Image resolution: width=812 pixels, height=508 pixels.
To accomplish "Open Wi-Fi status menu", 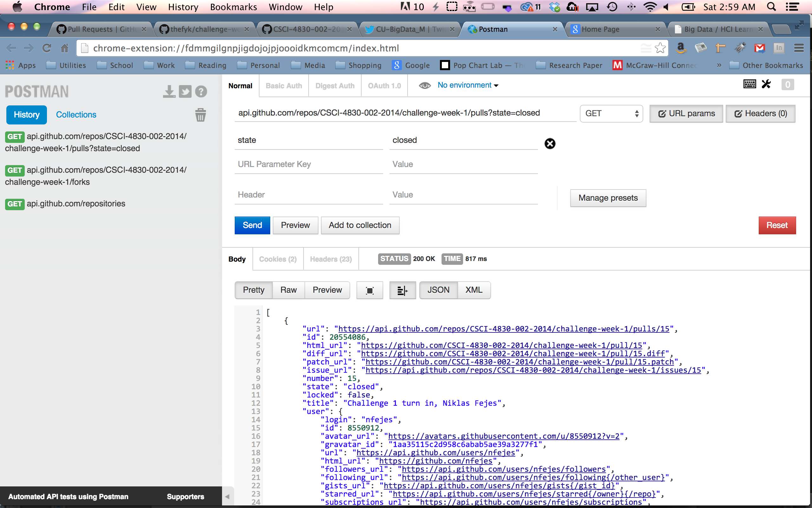I will [650, 7].
